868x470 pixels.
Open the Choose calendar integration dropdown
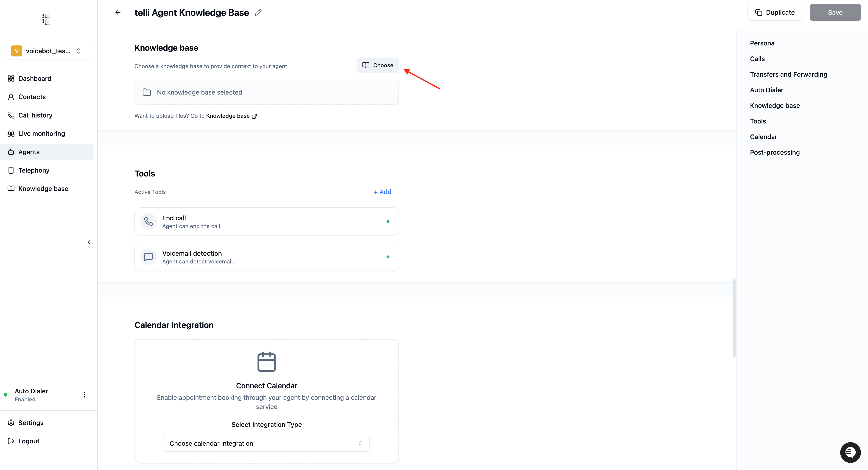coord(266,443)
